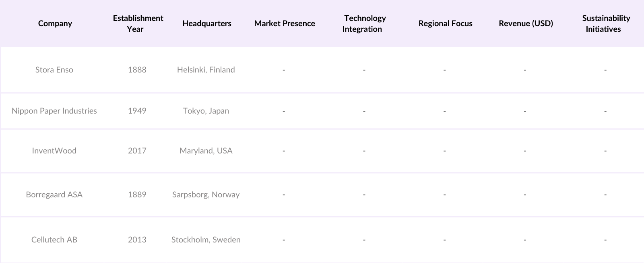Select the Borregaard ASA row name
Image resolution: width=644 pixels, height=263 pixels.
point(54,195)
